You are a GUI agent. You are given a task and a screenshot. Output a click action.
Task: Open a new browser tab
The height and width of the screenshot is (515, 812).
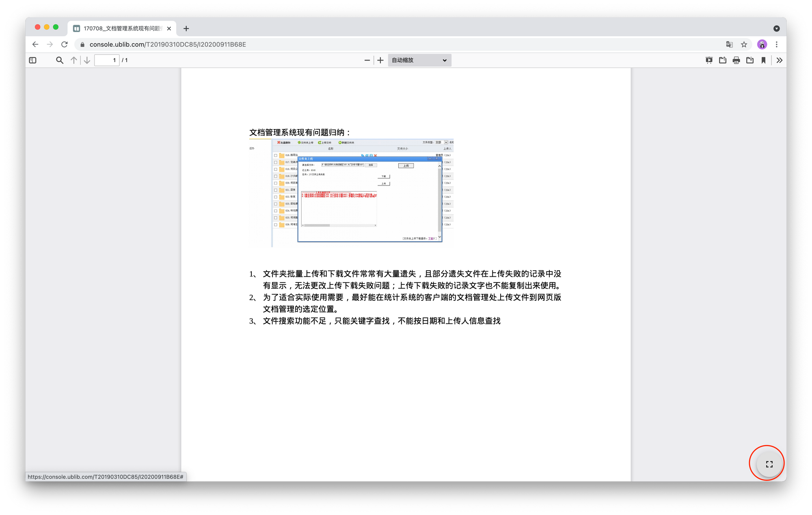(186, 28)
